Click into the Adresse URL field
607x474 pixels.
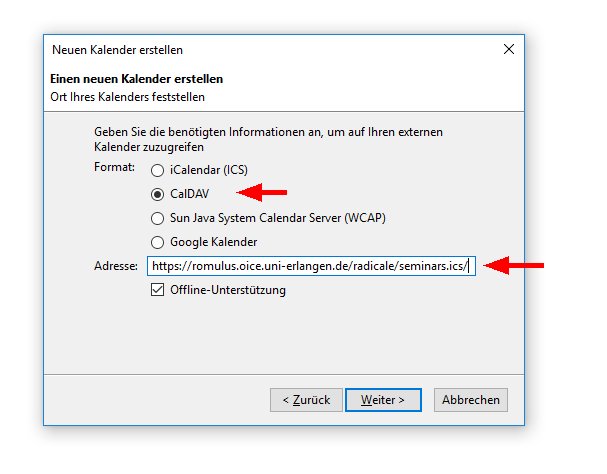tap(310, 266)
